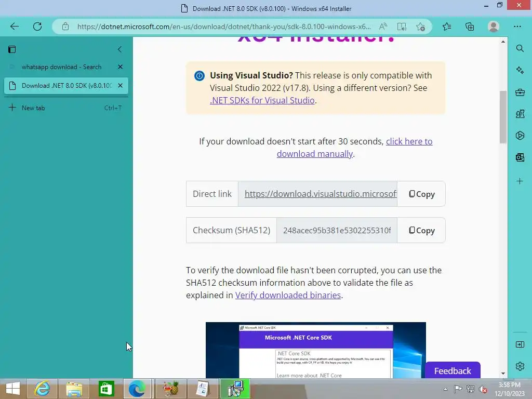Click the vertical scrollbar thumb
The width and height of the screenshot is (532, 399).
point(503,117)
